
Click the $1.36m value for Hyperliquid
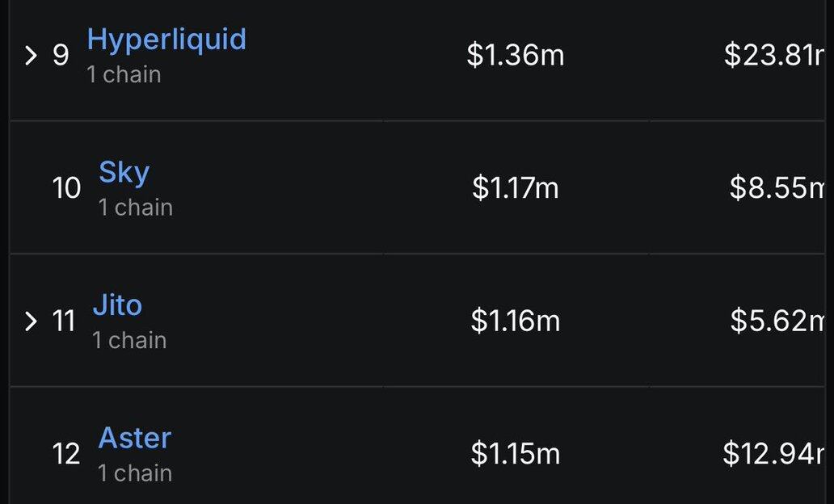pyautogui.click(x=515, y=56)
